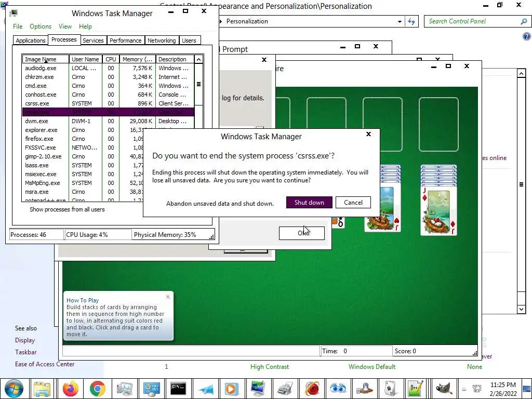This screenshot has height=399, width=532.
Task: Click the Control Panel scrollbar down arrow
Action: click(x=522, y=309)
